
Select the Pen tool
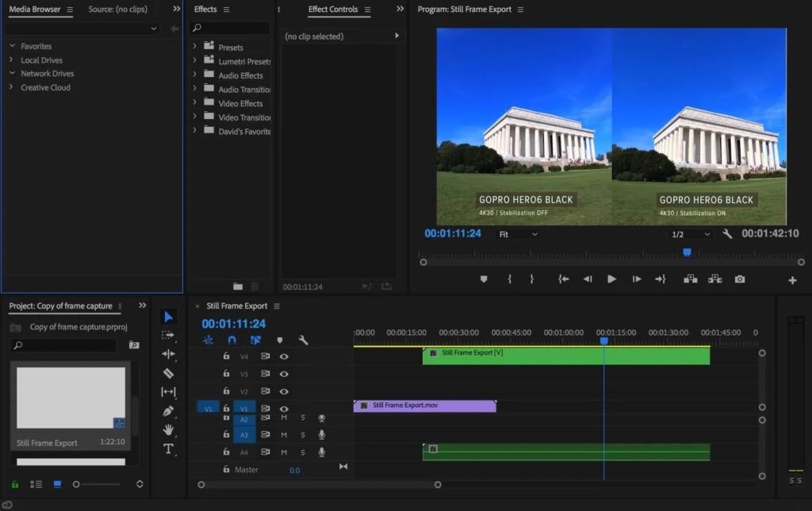pos(168,411)
